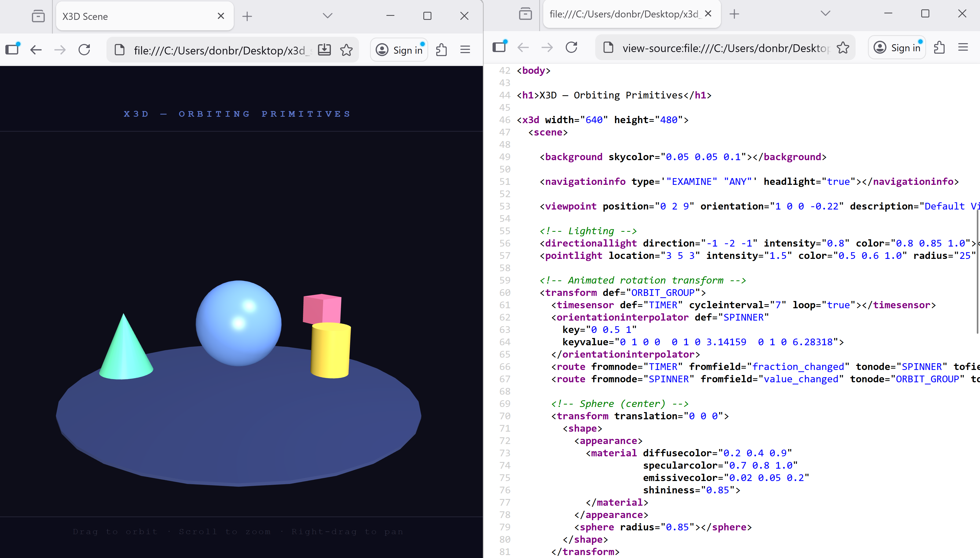The height and width of the screenshot is (558, 980).
Task: Expand the list-all-tabs chevron in the left window
Action: (x=327, y=16)
